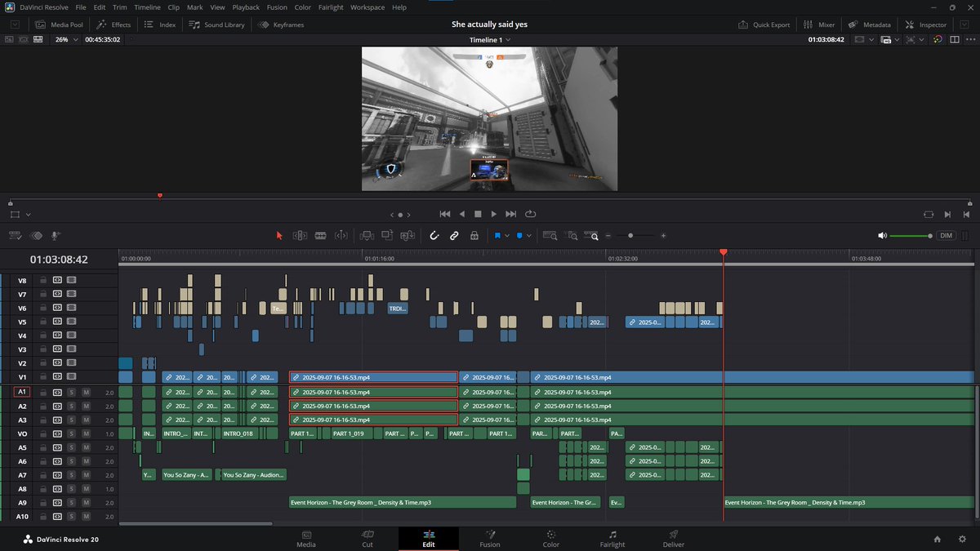
Task: Toggle auto track selector on V2
Action: [x=57, y=363]
